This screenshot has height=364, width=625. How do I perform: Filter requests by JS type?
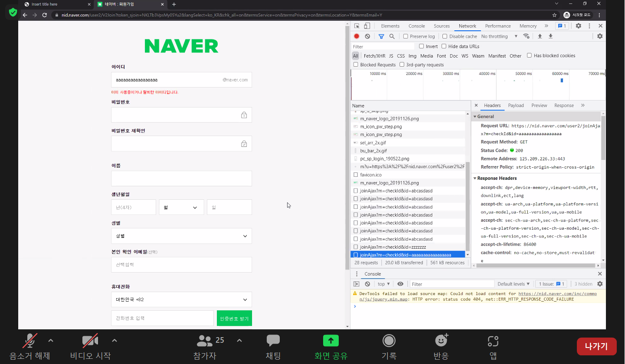point(391,56)
